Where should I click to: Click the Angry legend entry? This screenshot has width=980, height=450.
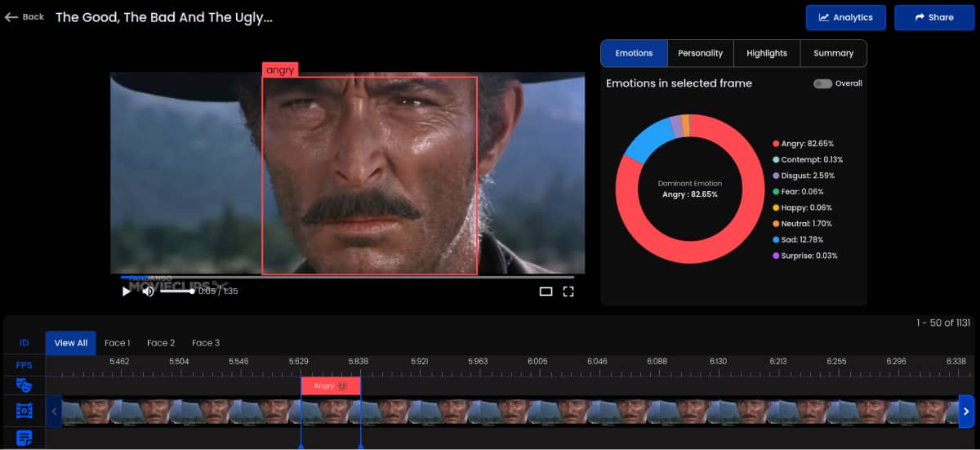click(804, 144)
